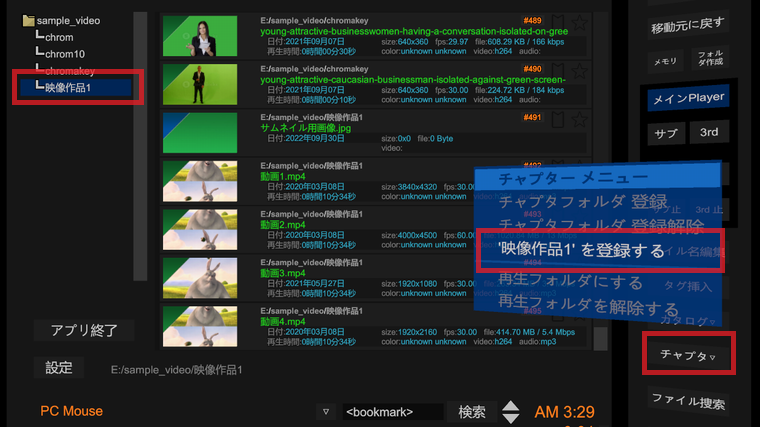Viewport: 760px width, 427px height.
Task: Click the bookmark icon on file #490
Action: tap(557, 71)
